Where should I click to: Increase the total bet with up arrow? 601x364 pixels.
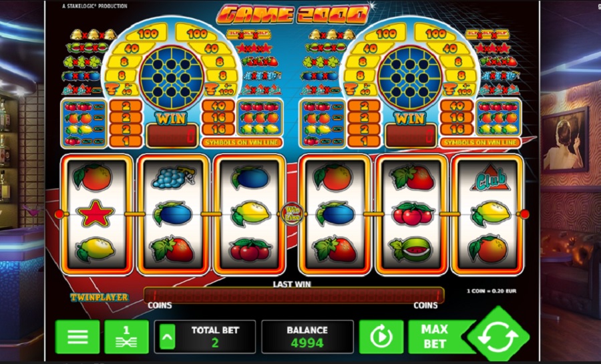pos(167,337)
